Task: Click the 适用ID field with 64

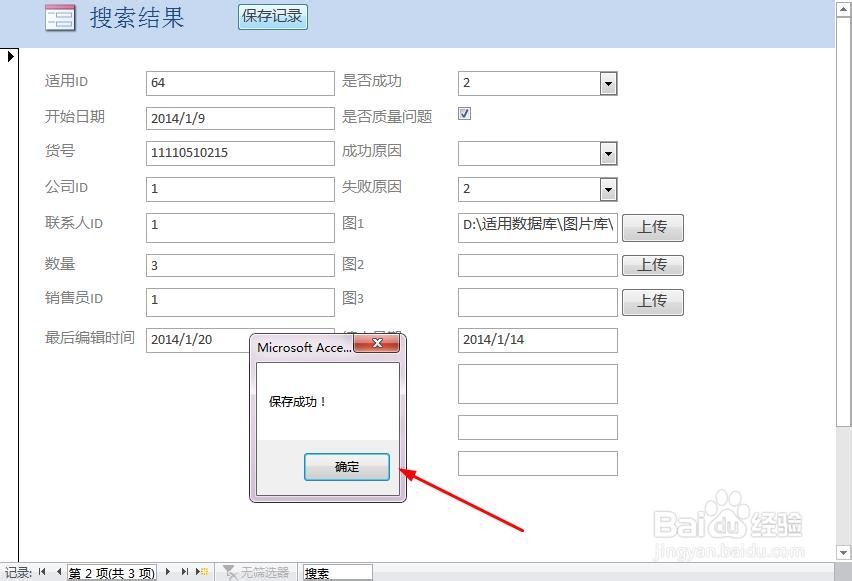Action: pyautogui.click(x=240, y=83)
